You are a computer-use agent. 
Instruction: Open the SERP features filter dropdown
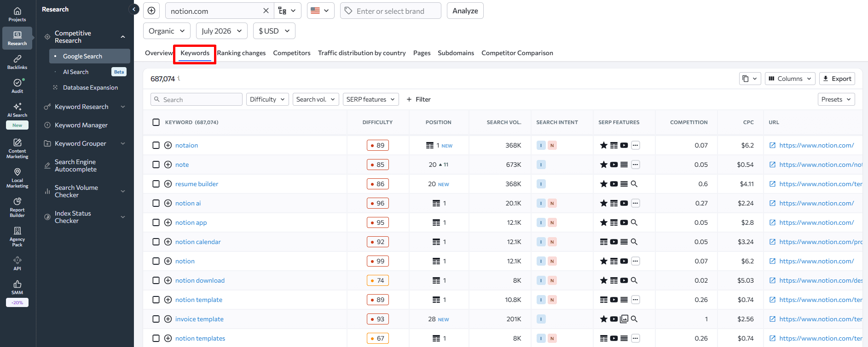(x=371, y=99)
